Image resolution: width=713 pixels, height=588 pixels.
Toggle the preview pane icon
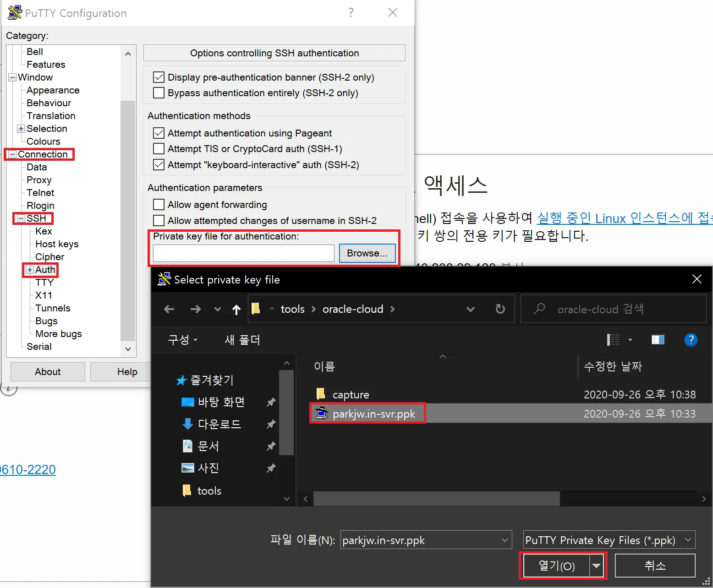tap(658, 340)
